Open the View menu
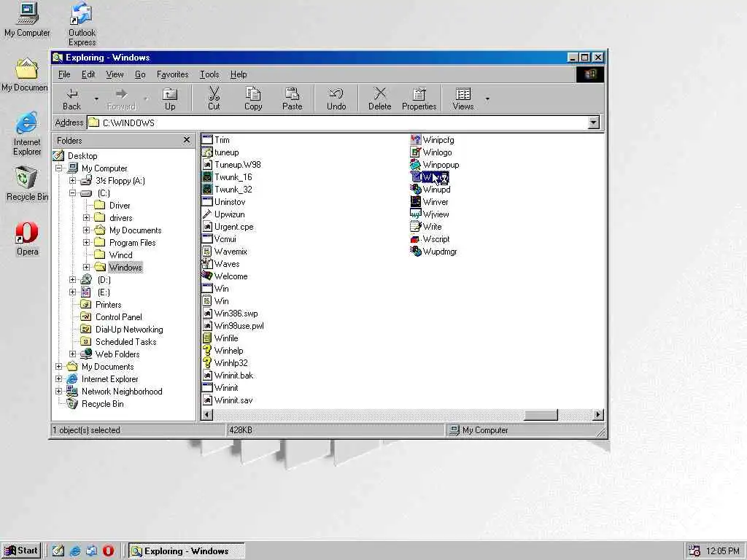This screenshot has width=747, height=560. click(115, 74)
